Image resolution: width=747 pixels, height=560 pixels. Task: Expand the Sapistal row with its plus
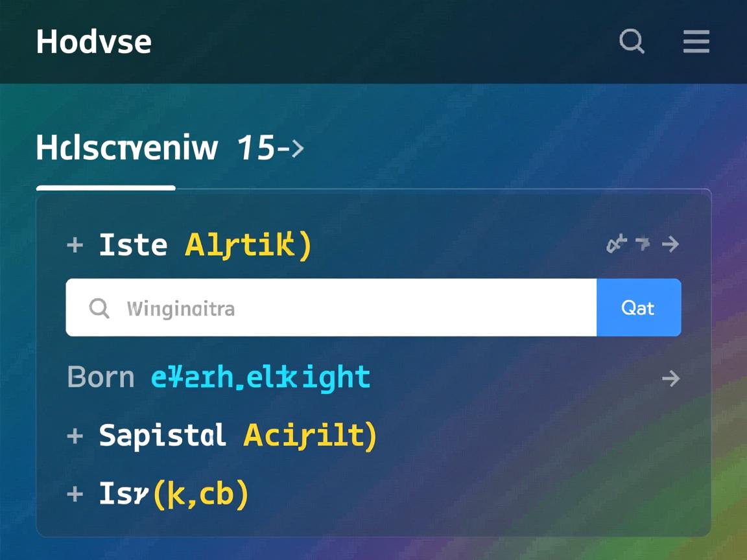click(75, 436)
